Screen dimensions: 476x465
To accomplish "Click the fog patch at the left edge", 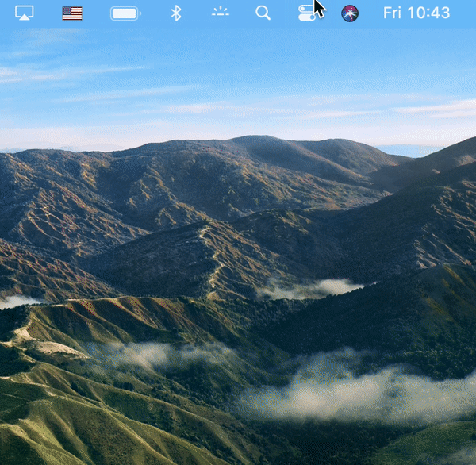I will pyautogui.click(x=16, y=301).
